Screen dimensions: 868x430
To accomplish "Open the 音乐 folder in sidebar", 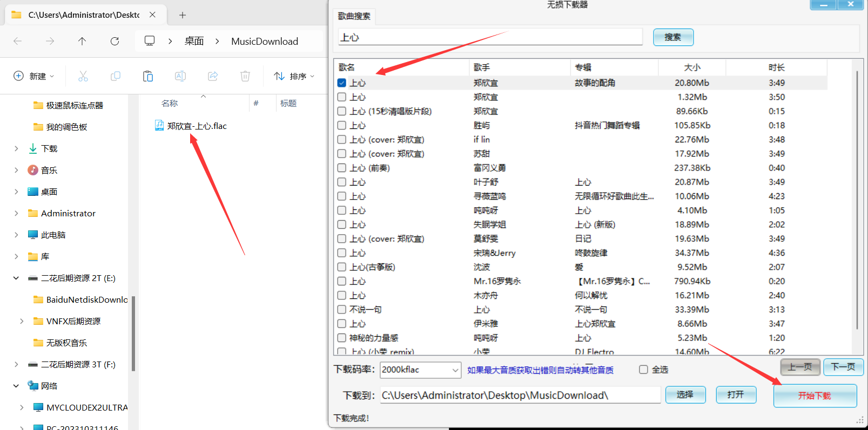I will 49,170.
